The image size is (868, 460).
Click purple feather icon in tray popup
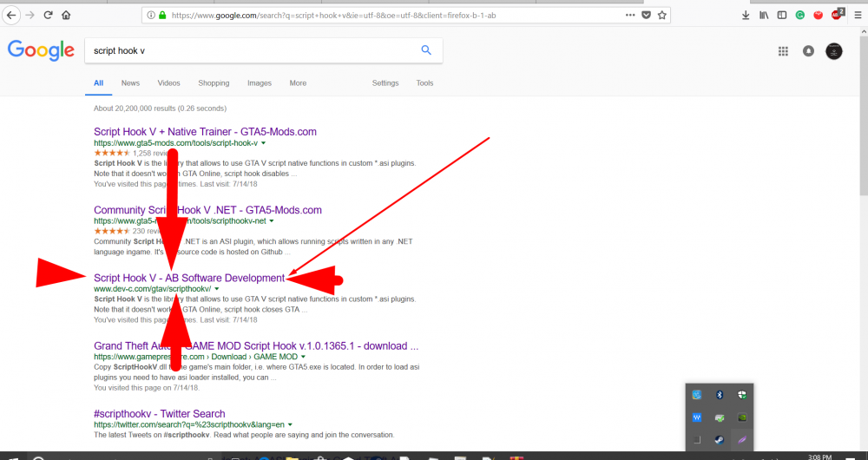[x=742, y=440]
